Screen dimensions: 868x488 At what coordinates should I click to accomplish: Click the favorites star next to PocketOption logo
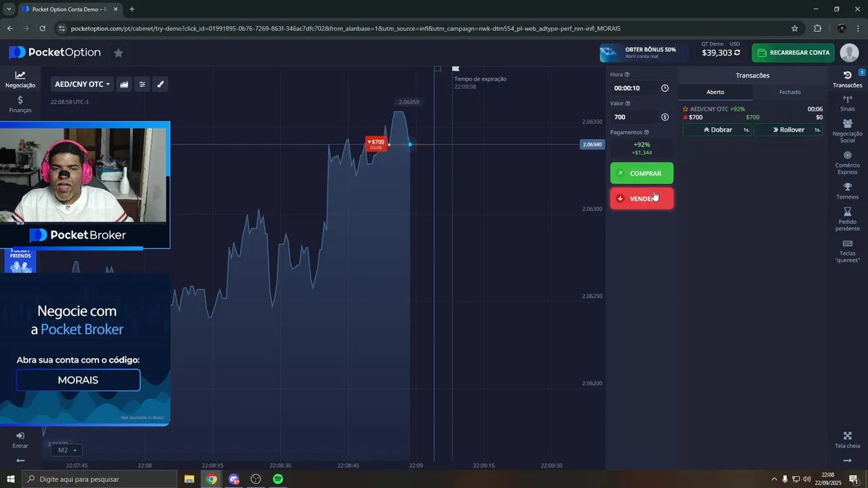coord(118,53)
